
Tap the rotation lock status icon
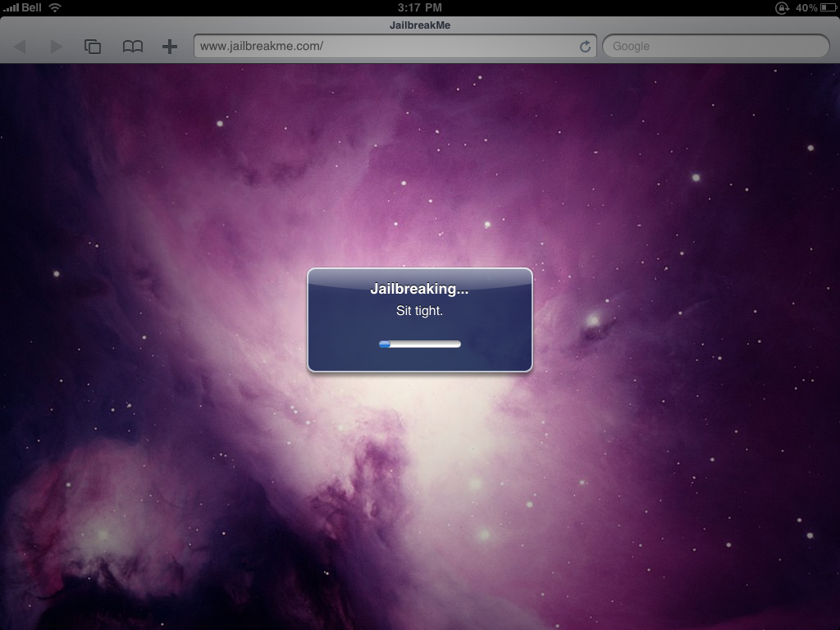(x=782, y=7)
